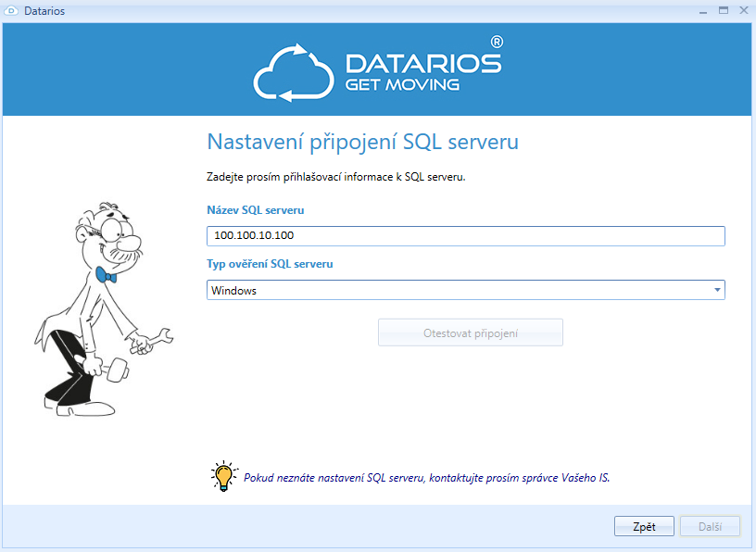
Task: Click the Nastavení připojení SQL serveru heading
Action: point(362,142)
